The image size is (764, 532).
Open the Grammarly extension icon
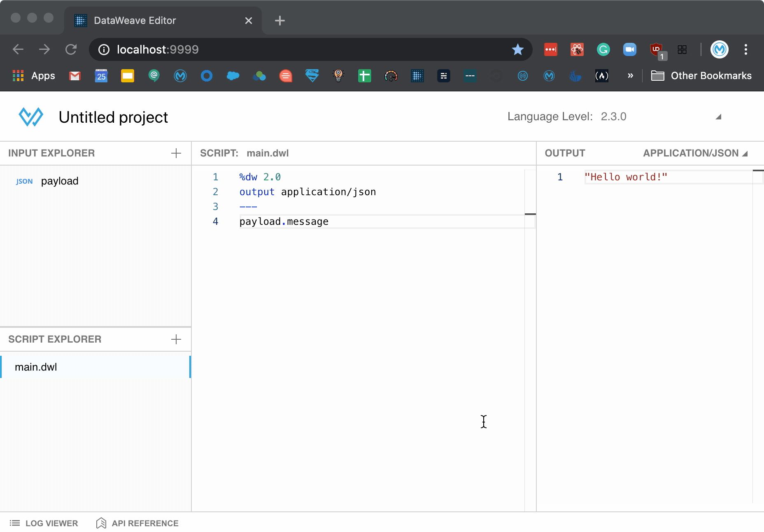click(x=603, y=50)
